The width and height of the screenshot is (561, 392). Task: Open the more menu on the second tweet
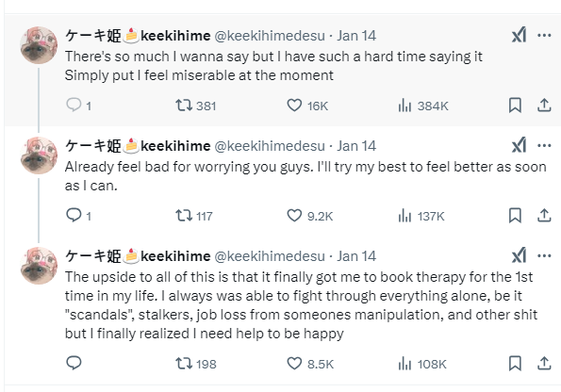click(544, 145)
